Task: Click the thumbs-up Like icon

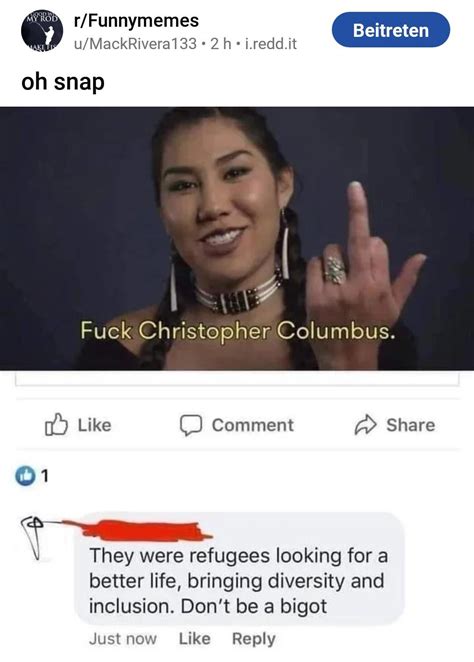Action: click(56, 425)
